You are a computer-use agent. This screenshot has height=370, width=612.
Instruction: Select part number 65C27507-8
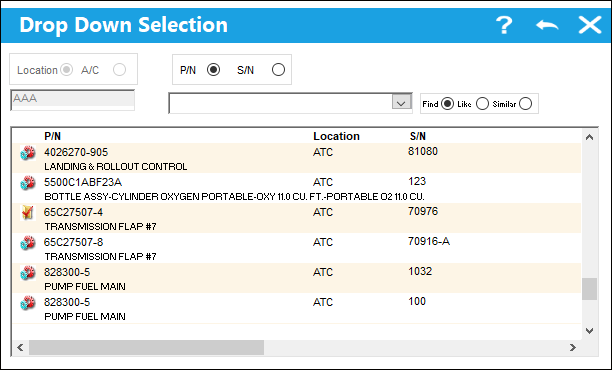click(73, 242)
